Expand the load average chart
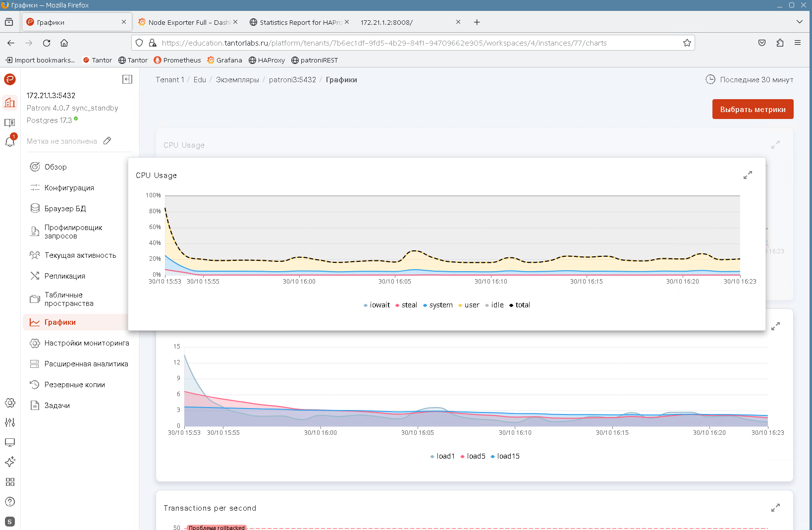 (775, 326)
